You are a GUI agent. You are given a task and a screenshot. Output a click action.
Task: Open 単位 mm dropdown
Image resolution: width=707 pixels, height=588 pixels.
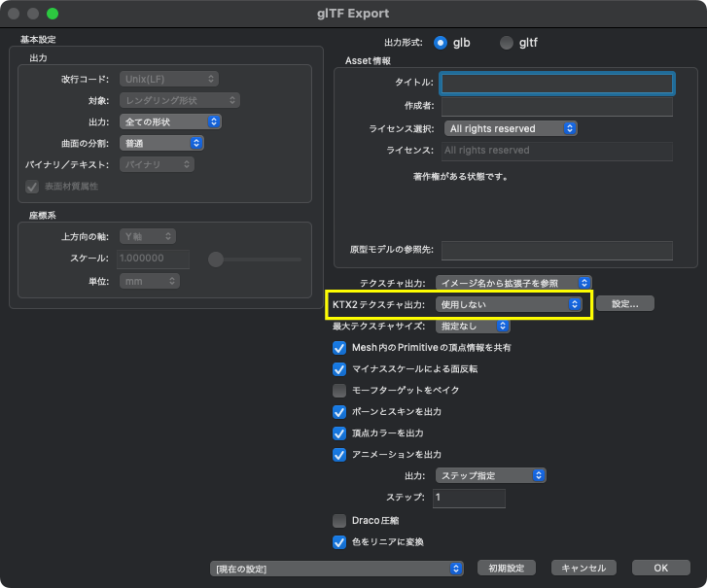[x=149, y=281]
